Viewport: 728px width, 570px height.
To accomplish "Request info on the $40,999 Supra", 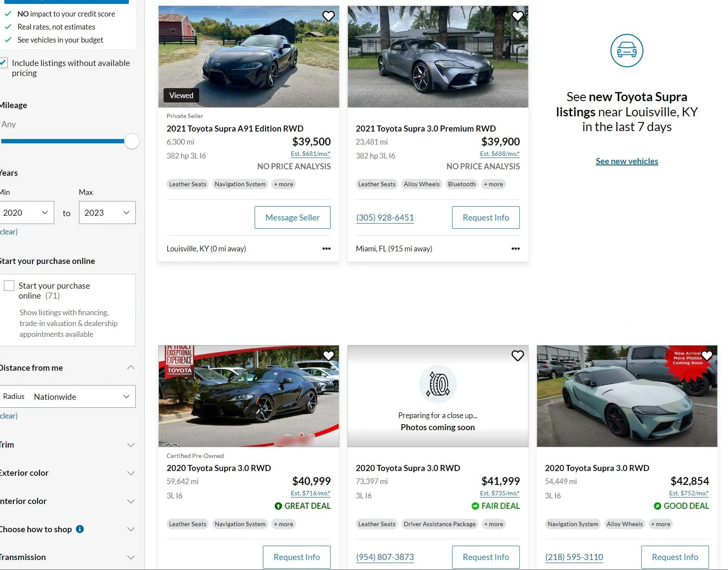I will pyautogui.click(x=297, y=557).
